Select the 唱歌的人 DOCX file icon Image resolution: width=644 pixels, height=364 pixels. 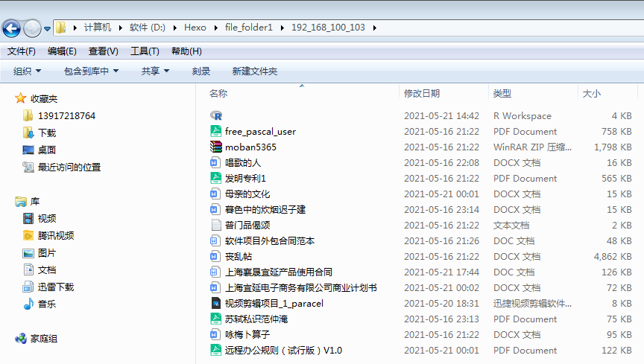coord(215,162)
